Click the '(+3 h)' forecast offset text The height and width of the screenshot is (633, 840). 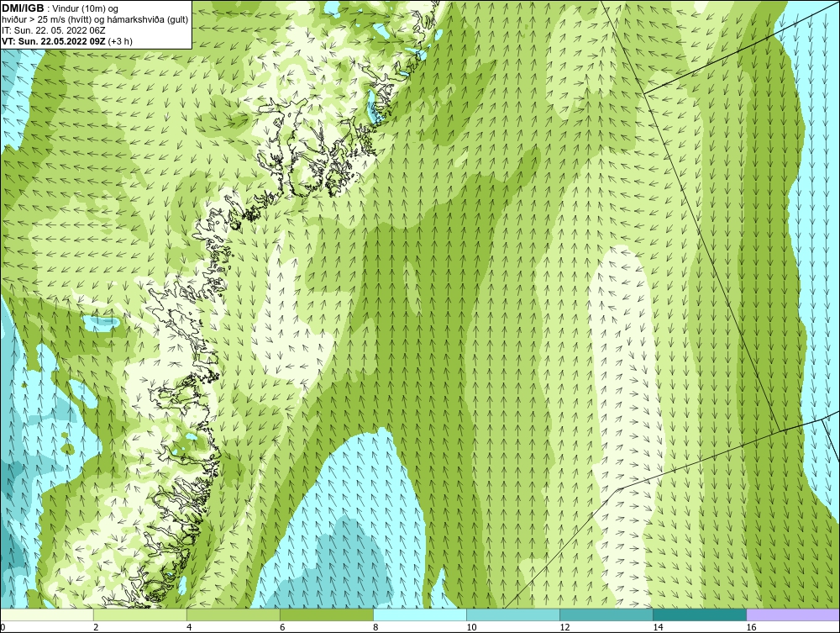(x=120, y=41)
